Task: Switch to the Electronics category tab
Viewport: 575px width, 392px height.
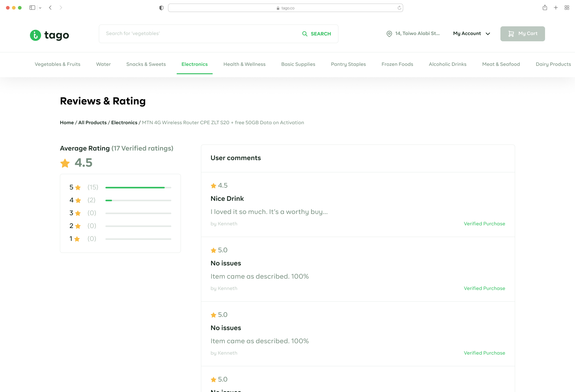Action: pyautogui.click(x=194, y=64)
